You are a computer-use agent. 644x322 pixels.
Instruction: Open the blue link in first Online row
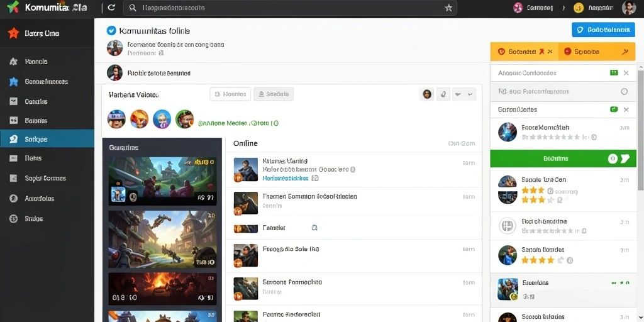(286, 178)
